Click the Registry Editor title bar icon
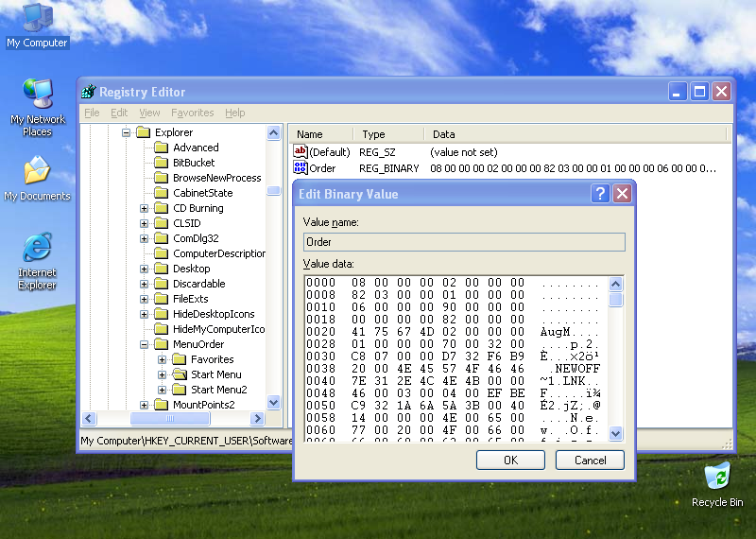Viewport: 756px width, 539px height. pyautogui.click(x=89, y=91)
